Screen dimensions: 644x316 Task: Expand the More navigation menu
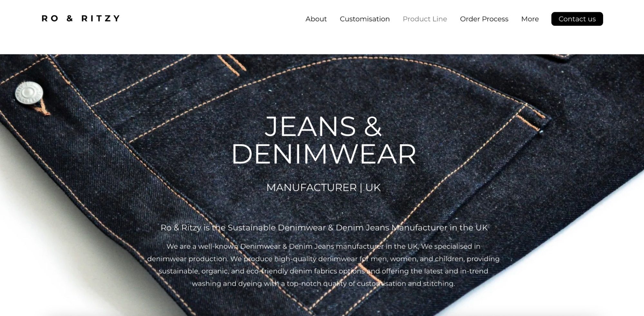(x=530, y=19)
